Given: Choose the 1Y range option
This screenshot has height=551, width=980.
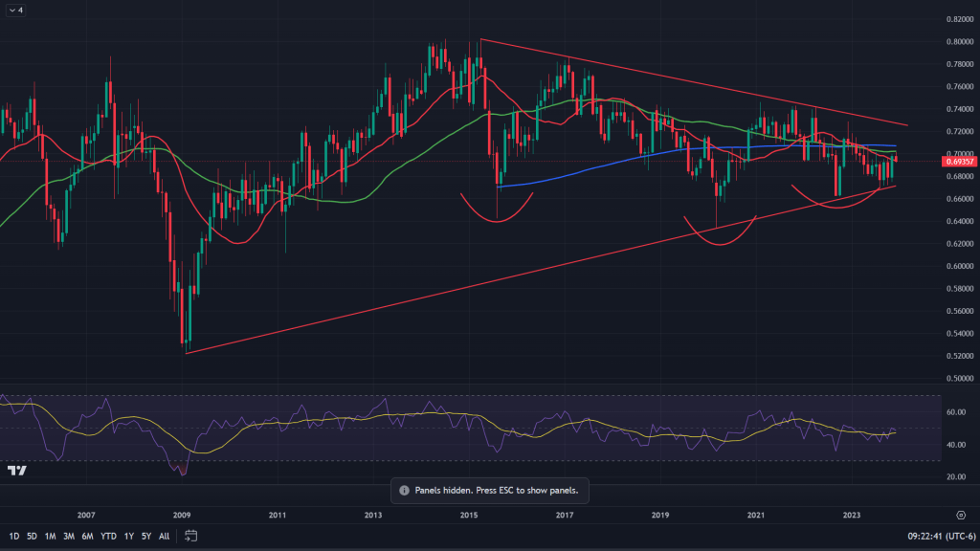Looking at the screenshot, I should pyautogui.click(x=128, y=536).
